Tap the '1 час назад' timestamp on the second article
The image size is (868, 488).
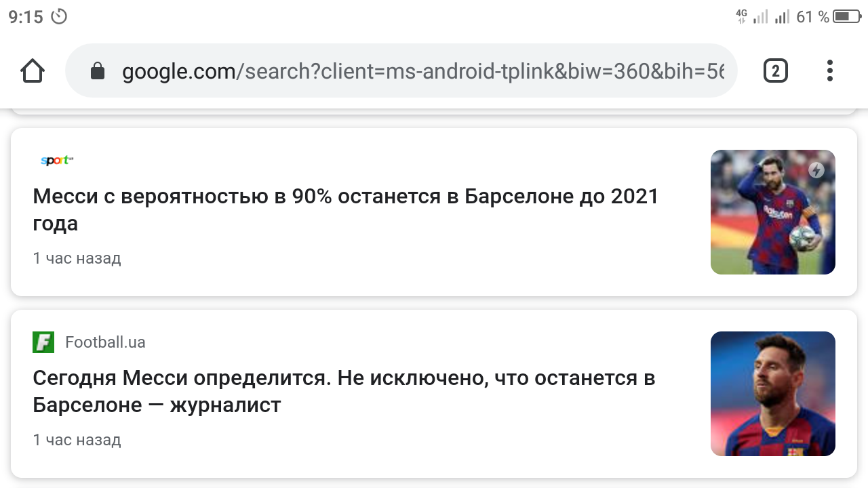(x=77, y=440)
